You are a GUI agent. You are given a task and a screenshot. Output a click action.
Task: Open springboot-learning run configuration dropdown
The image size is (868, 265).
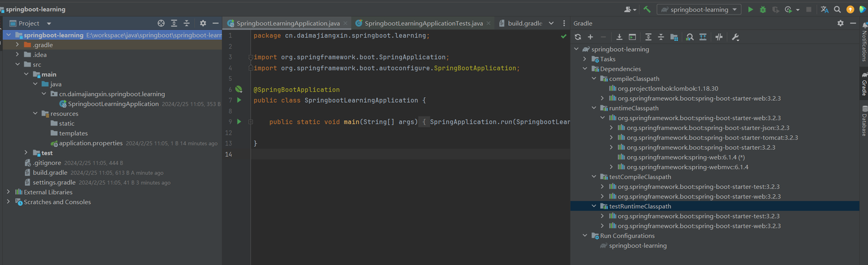tap(699, 10)
